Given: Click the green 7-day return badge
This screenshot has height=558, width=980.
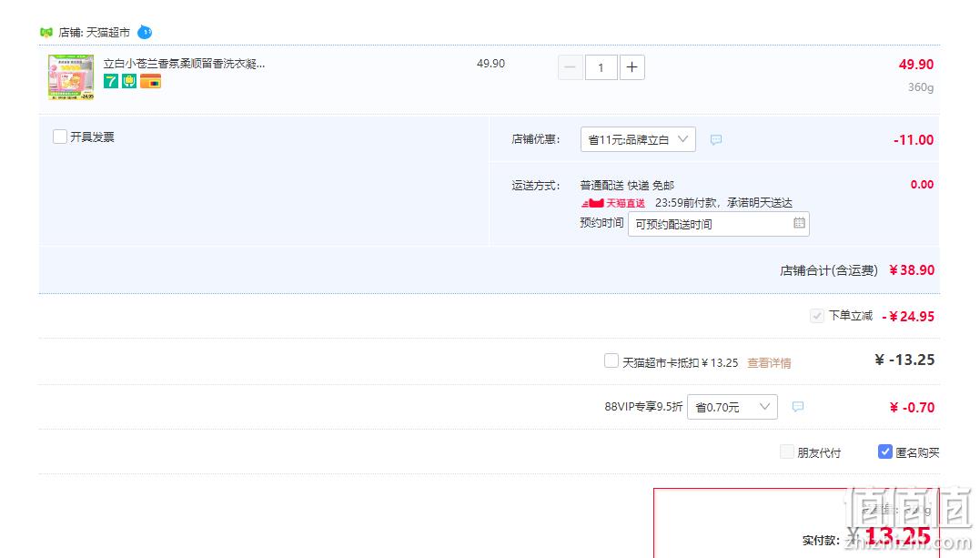Looking at the screenshot, I should coord(111,81).
